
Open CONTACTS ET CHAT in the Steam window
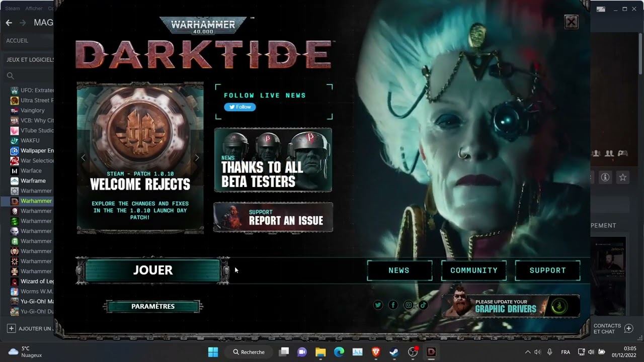[607, 328]
